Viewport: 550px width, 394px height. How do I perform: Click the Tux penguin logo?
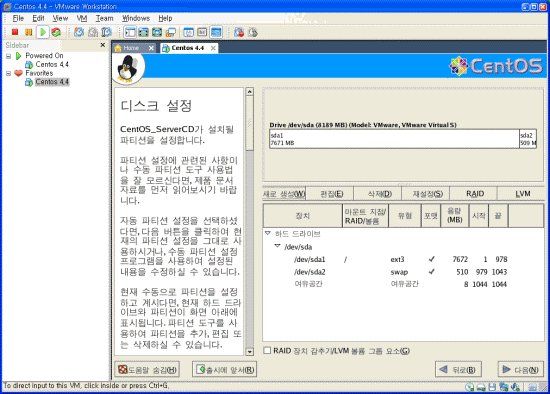[128, 68]
